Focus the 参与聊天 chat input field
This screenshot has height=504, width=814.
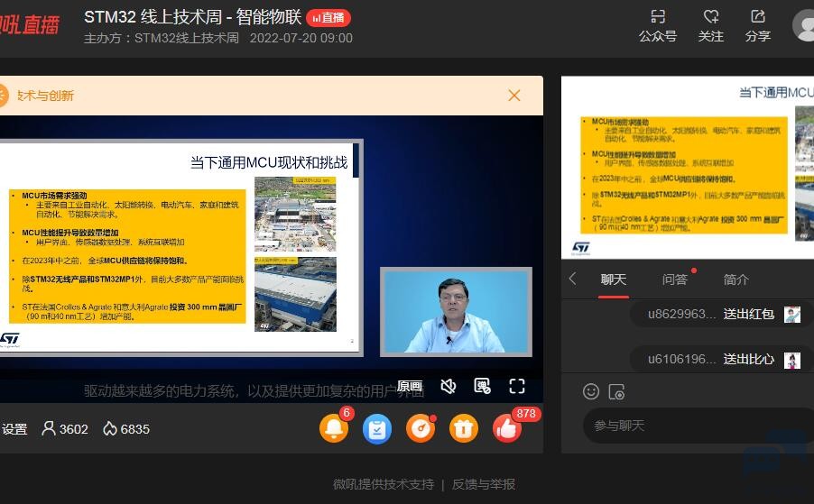coord(698,426)
